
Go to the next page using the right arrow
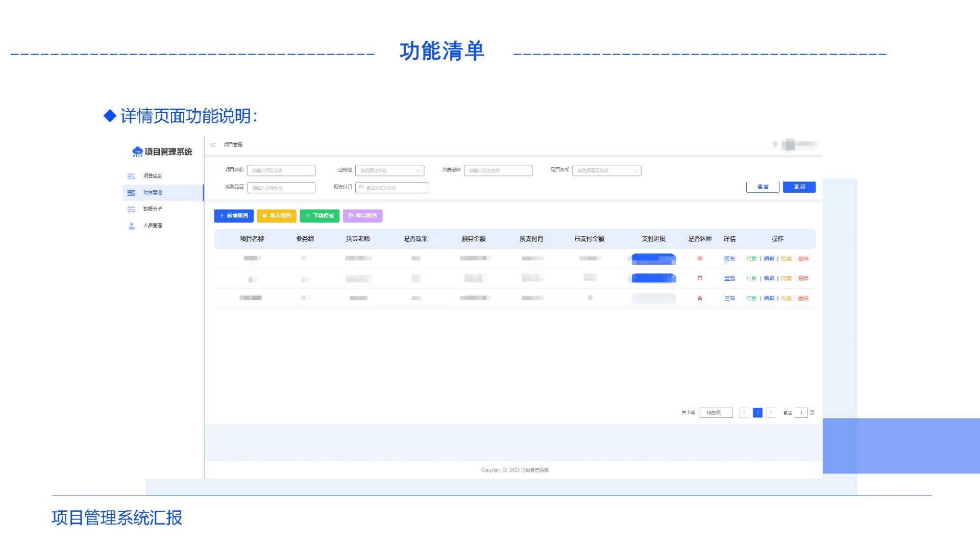click(x=771, y=413)
